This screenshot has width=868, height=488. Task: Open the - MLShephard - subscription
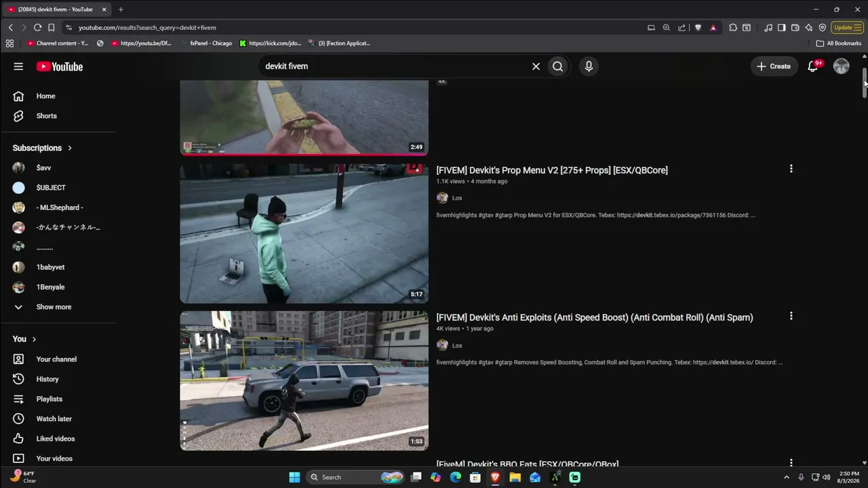pyautogui.click(x=58, y=207)
